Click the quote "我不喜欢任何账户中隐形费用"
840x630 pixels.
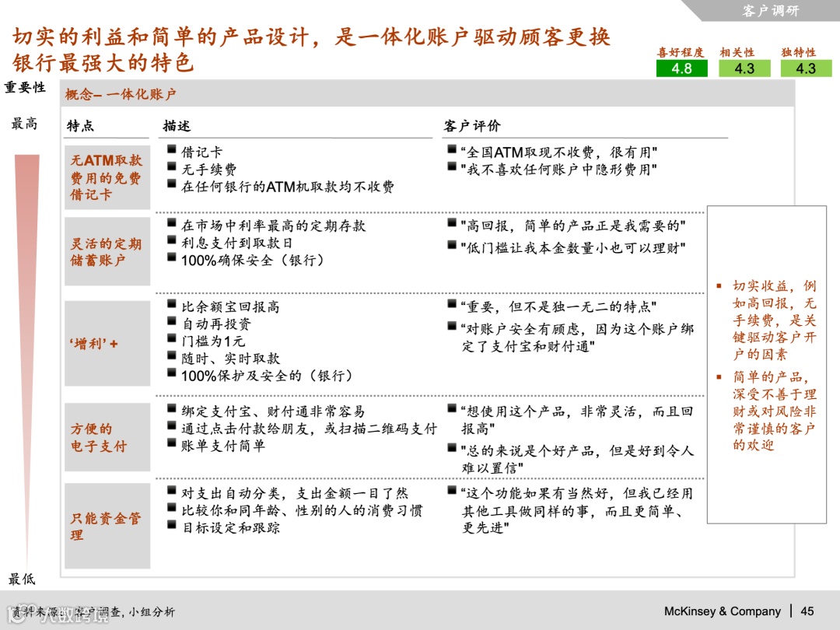click(559, 170)
